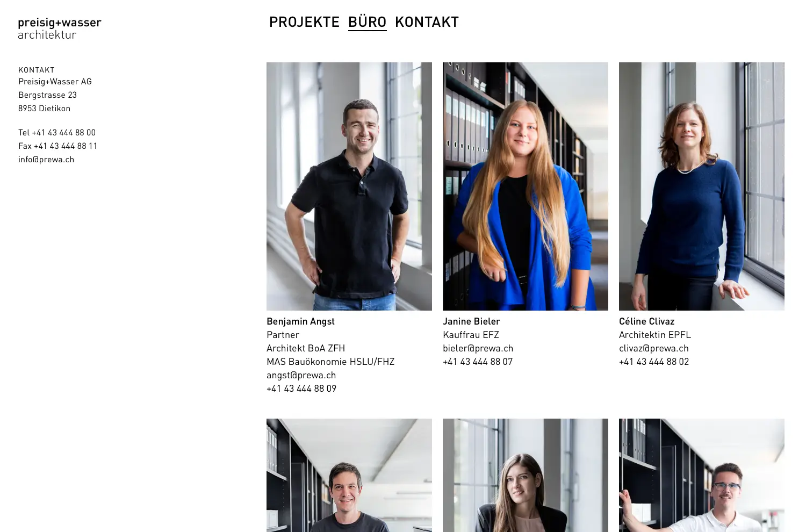Open photo of man with glasses and moustache
This screenshot has height=532, width=806.
[x=702, y=475]
